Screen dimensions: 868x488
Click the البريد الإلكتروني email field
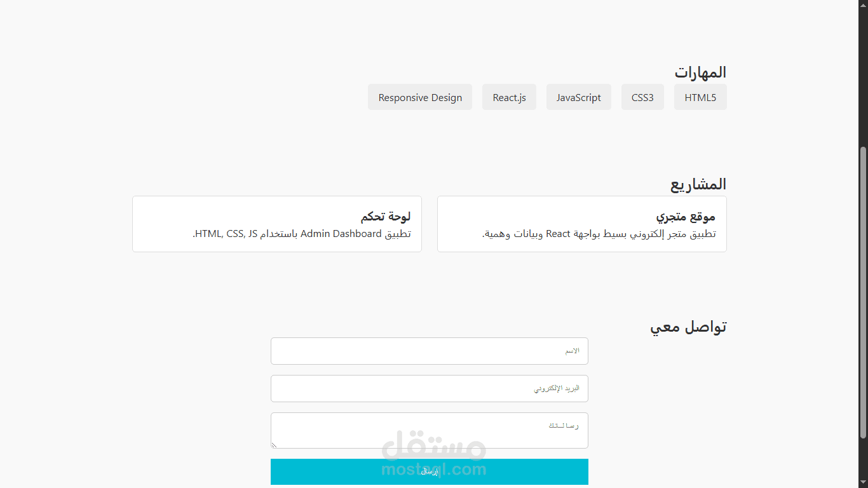430,388
